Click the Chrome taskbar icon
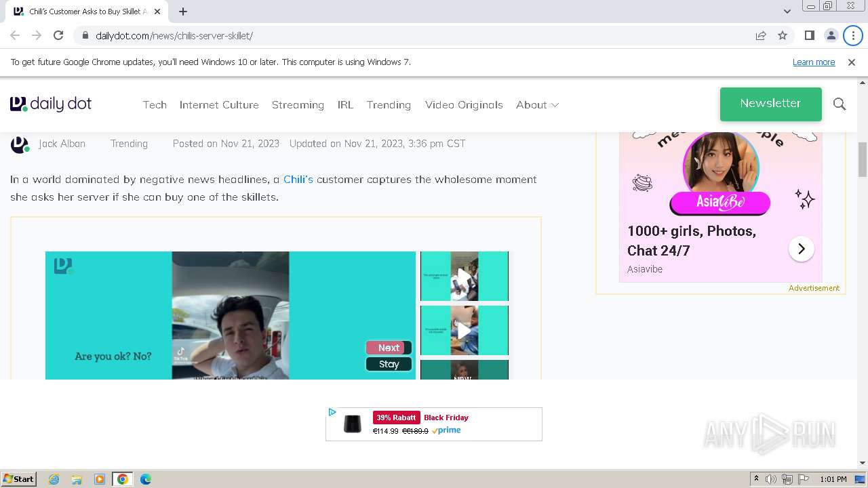The image size is (868, 488). click(123, 479)
